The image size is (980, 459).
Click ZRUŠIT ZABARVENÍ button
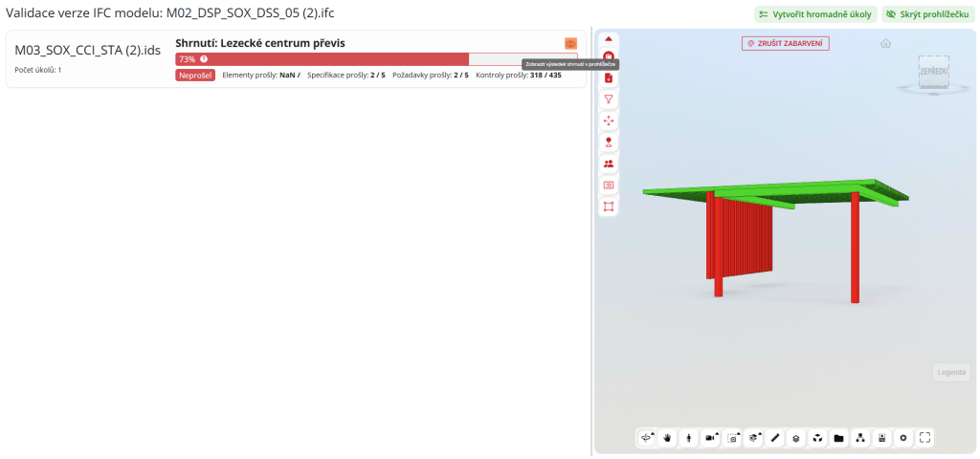click(x=785, y=43)
